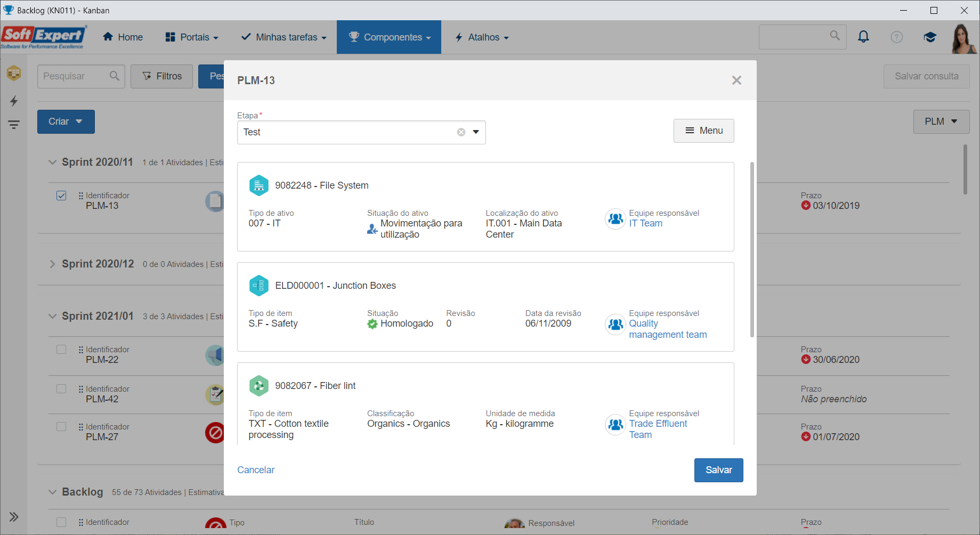980x535 pixels.
Task: Click the filter lines icon in sidebar
Action: point(14,125)
